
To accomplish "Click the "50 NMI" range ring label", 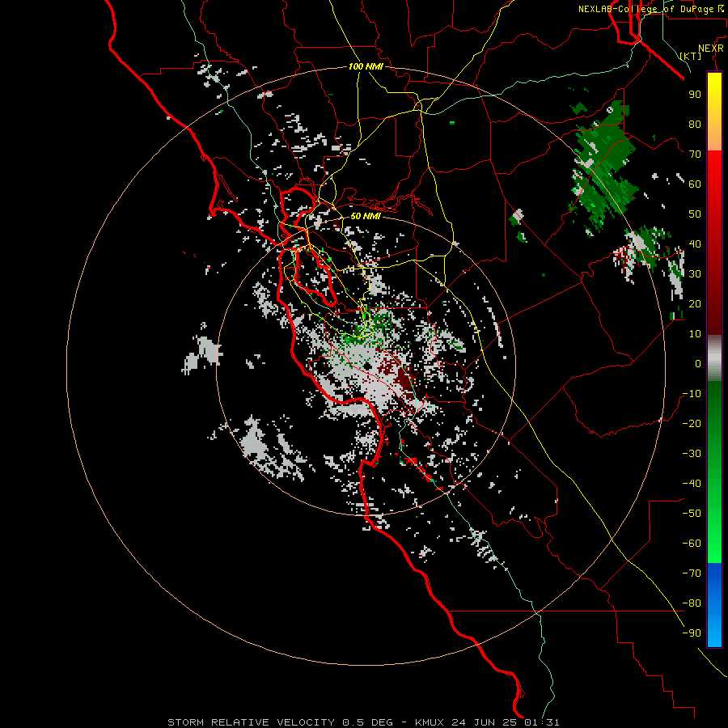I will pos(366,216).
